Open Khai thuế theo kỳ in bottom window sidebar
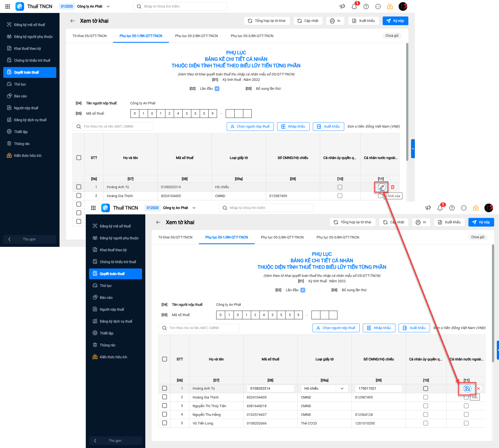Image resolution: width=499 pixels, height=448 pixels. pos(116,250)
